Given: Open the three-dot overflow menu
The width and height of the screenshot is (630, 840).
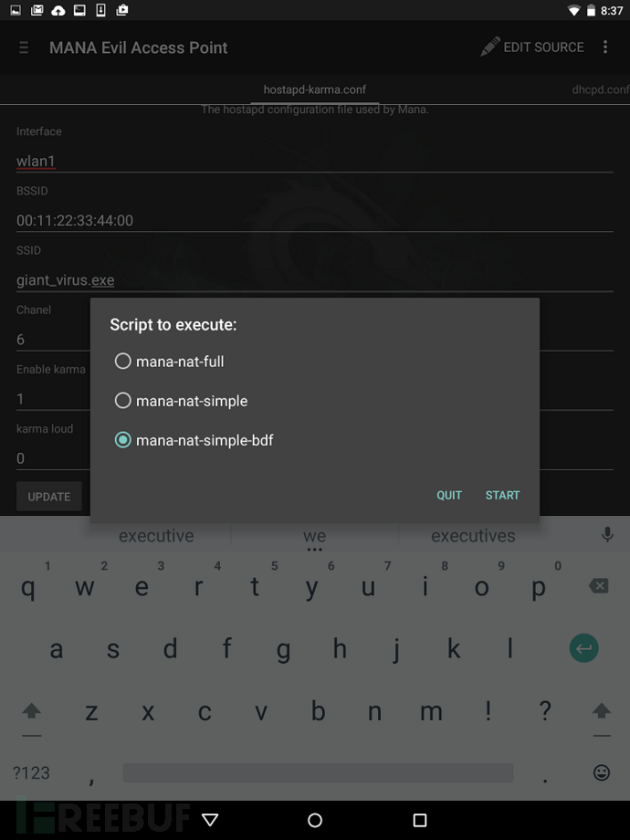Looking at the screenshot, I should pyautogui.click(x=605, y=47).
